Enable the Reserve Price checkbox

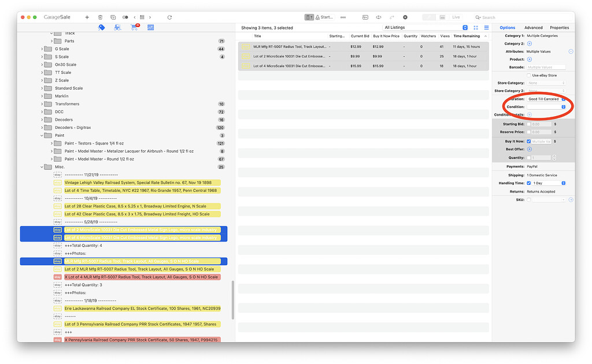[528, 132]
